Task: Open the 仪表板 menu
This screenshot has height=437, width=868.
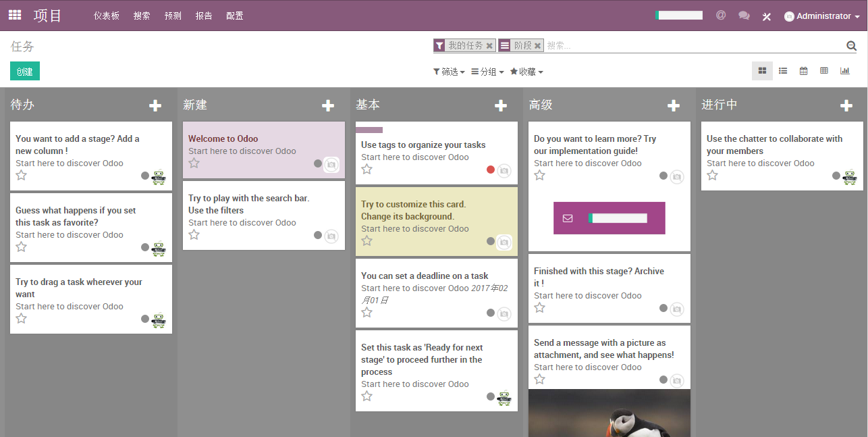Action: [x=107, y=16]
